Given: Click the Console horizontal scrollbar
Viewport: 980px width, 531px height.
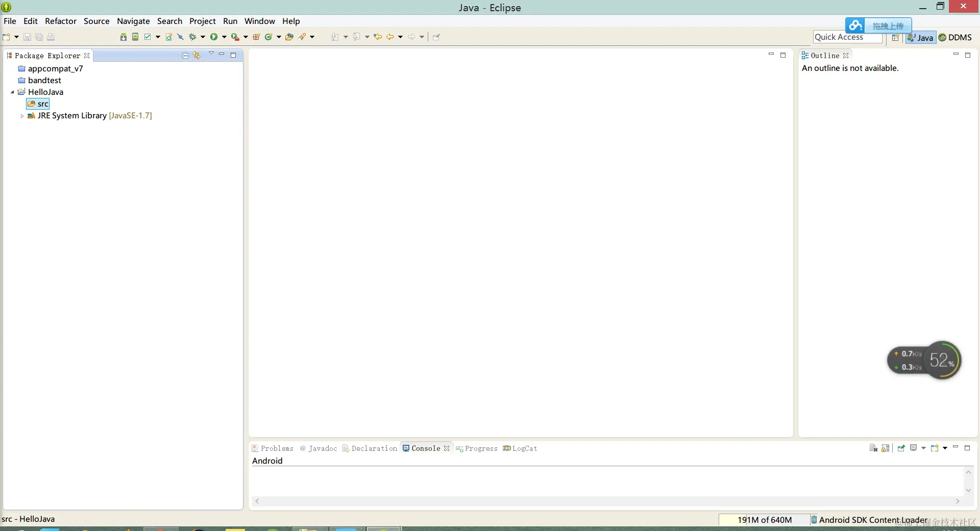Looking at the screenshot, I should click(607, 501).
